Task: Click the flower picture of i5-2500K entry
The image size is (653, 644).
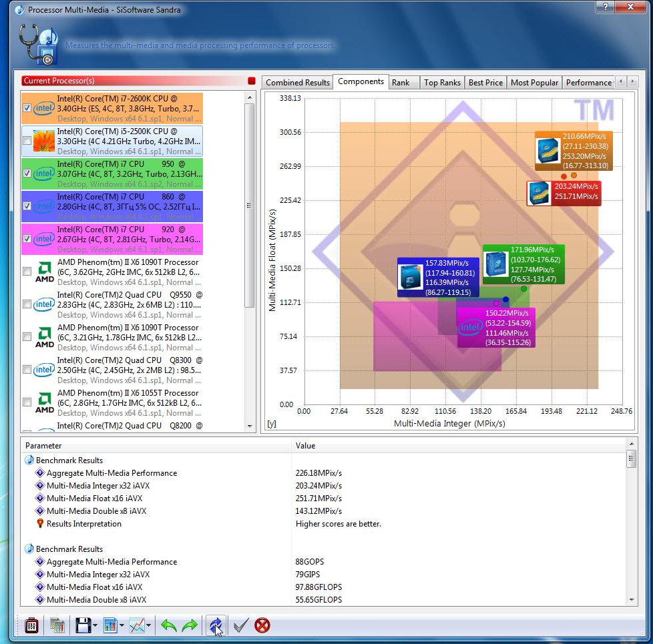Action: coord(43,141)
